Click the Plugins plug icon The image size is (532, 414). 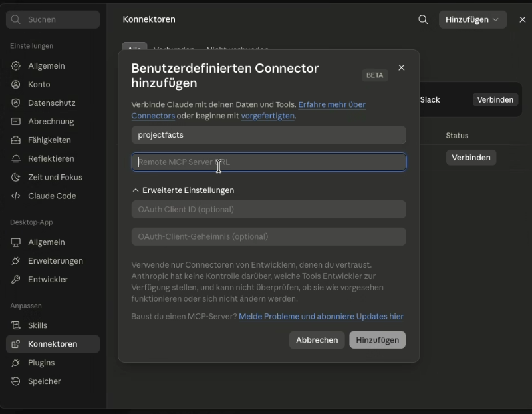pos(15,363)
